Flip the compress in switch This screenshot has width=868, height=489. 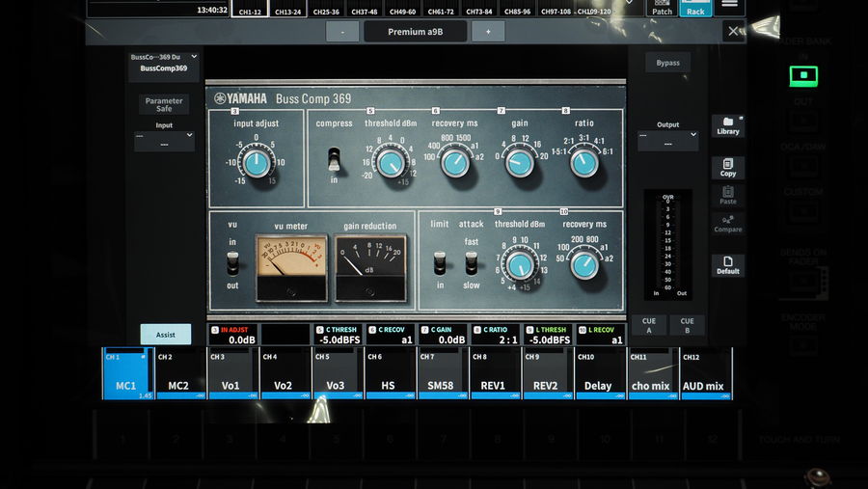335,159
